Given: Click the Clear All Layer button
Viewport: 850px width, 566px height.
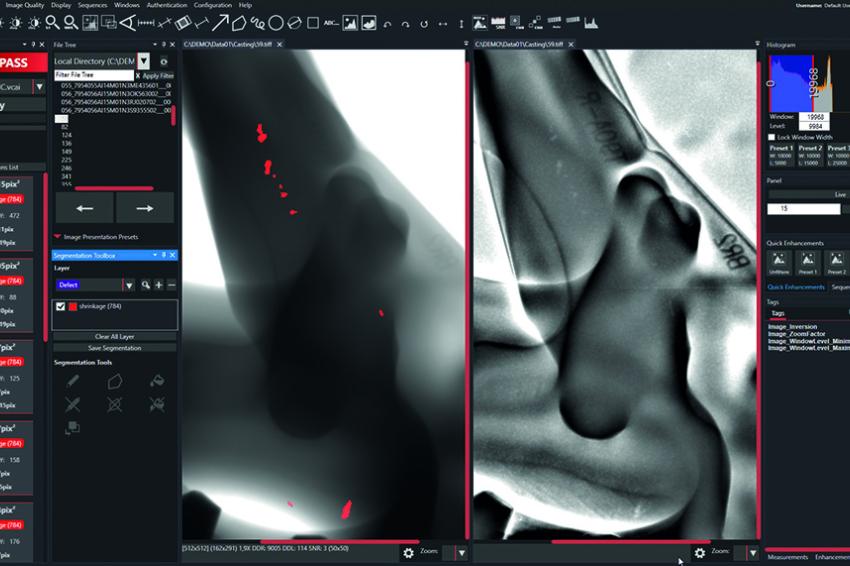Looking at the screenshot, I should (x=114, y=337).
